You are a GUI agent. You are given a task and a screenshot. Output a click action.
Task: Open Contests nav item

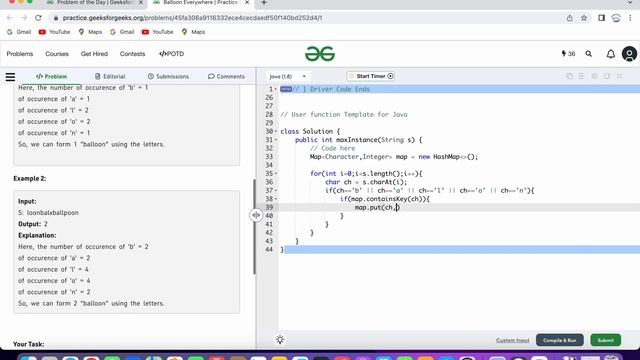coord(132,54)
